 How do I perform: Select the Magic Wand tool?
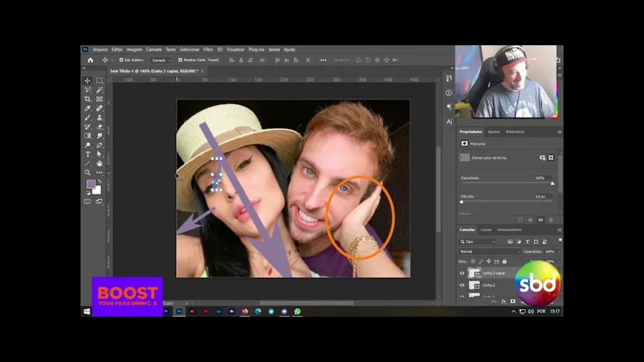tap(100, 89)
